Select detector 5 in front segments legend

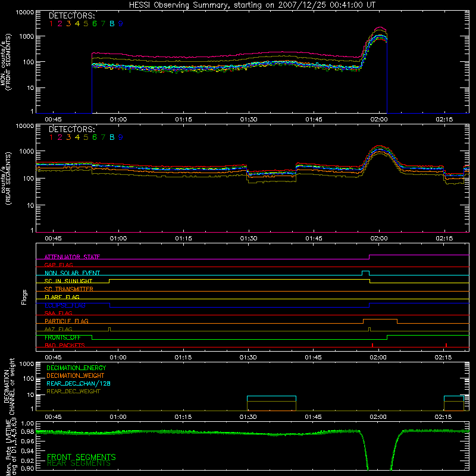coord(86,24)
